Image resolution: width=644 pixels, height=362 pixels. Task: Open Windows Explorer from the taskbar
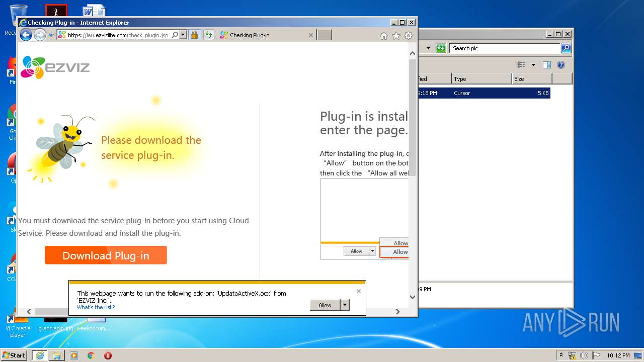click(57, 355)
